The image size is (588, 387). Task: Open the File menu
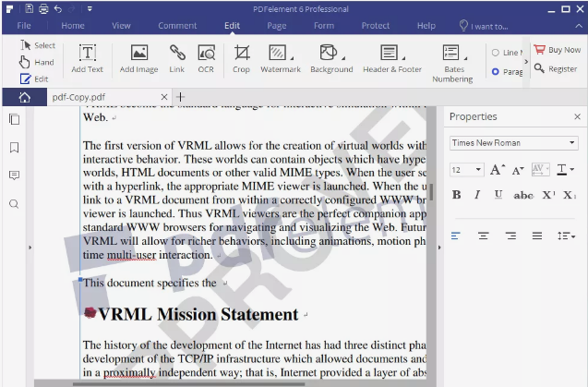(24, 26)
